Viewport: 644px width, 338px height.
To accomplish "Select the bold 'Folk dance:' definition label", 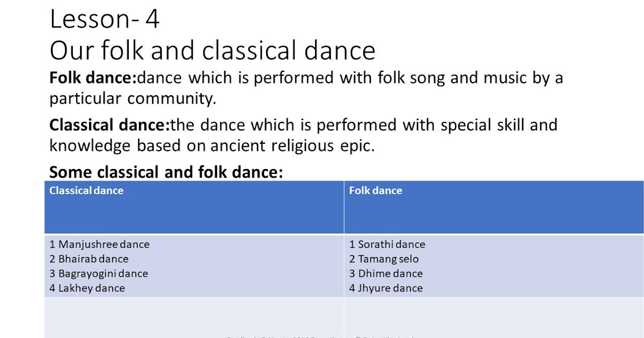I will tap(93, 78).
